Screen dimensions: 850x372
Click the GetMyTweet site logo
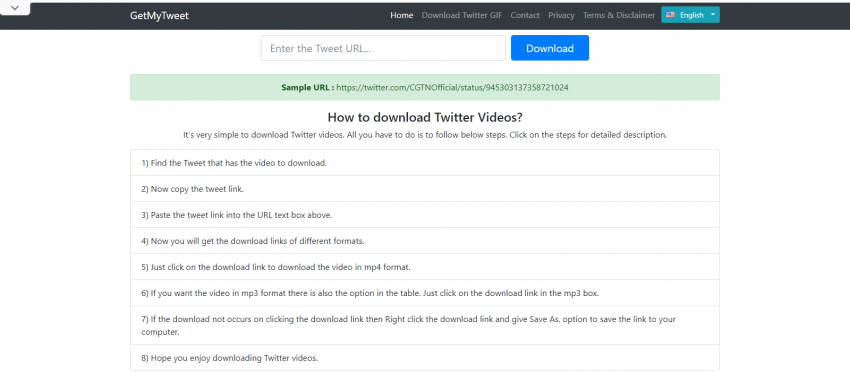(x=159, y=16)
